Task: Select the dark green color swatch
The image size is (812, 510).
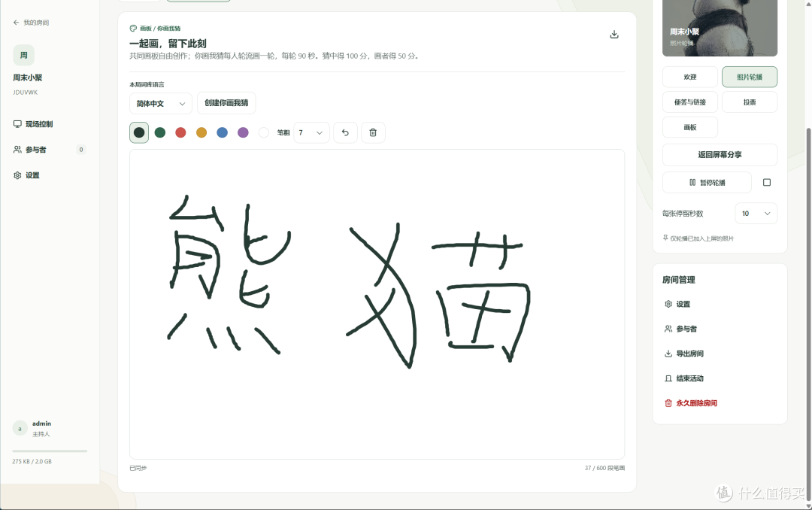Action: click(160, 132)
